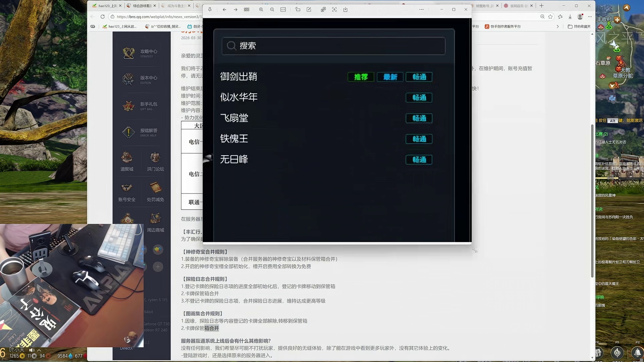
Task: Click 畅通 status for 飞扇堂
Action: click(419, 118)
